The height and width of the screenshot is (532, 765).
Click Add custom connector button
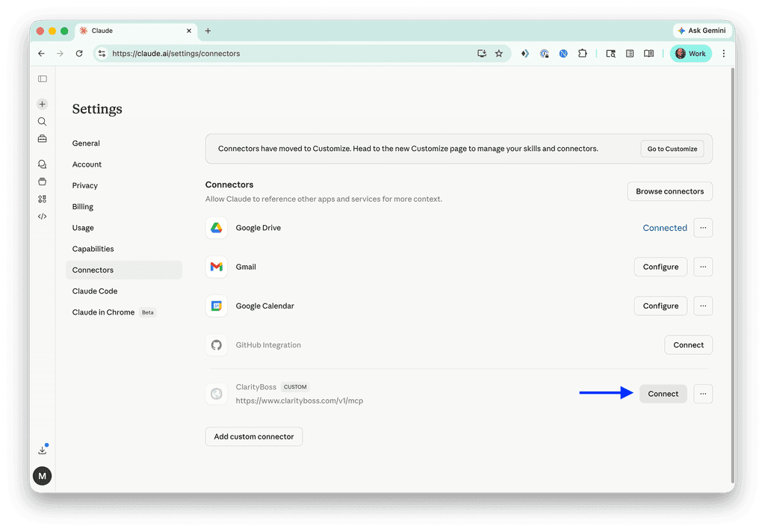coord(254,436)
